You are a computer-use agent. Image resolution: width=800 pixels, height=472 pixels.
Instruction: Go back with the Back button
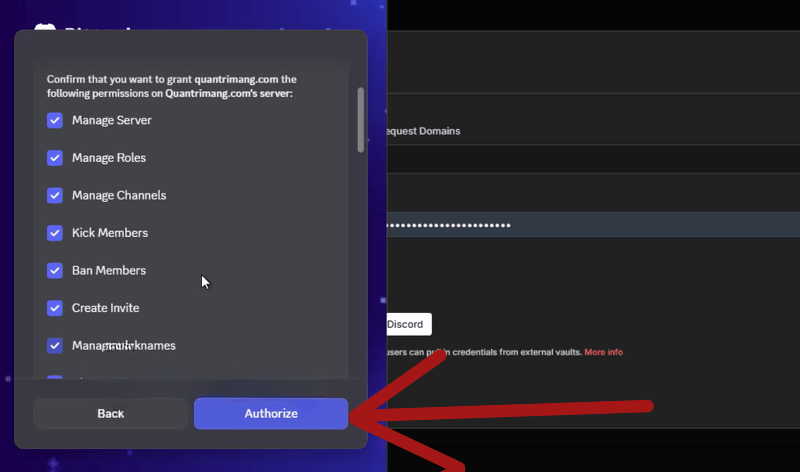pos(111,413)
